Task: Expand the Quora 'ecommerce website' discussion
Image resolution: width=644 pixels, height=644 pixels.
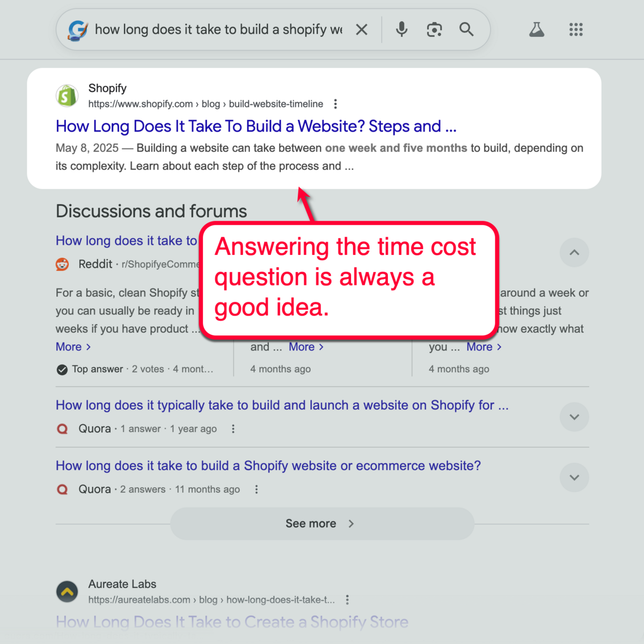Action: (574, 478)
